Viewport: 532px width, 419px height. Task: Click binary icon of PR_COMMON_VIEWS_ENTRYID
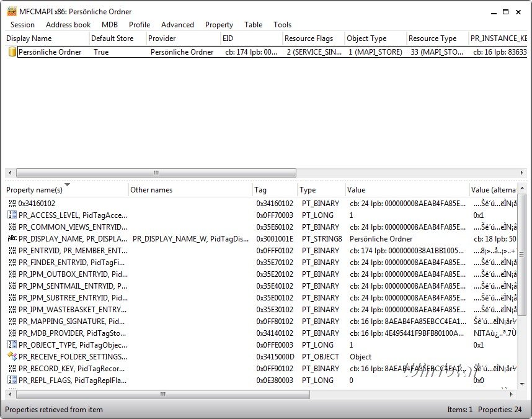[12, 227]
